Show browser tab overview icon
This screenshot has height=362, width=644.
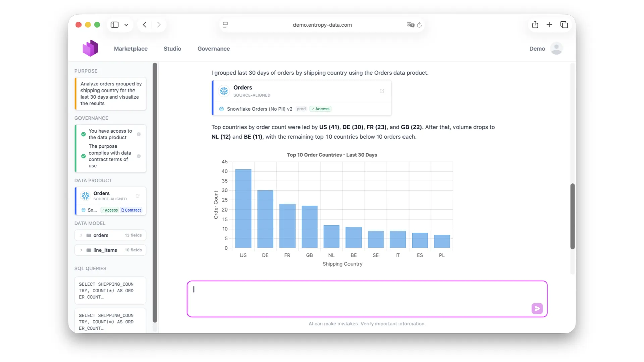(x=564, y=25)
